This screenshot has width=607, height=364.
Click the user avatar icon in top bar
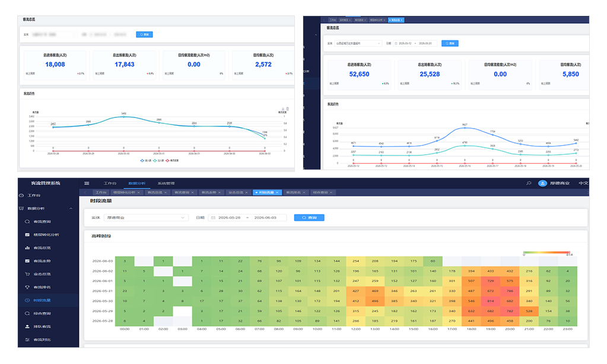coord(542,183)
